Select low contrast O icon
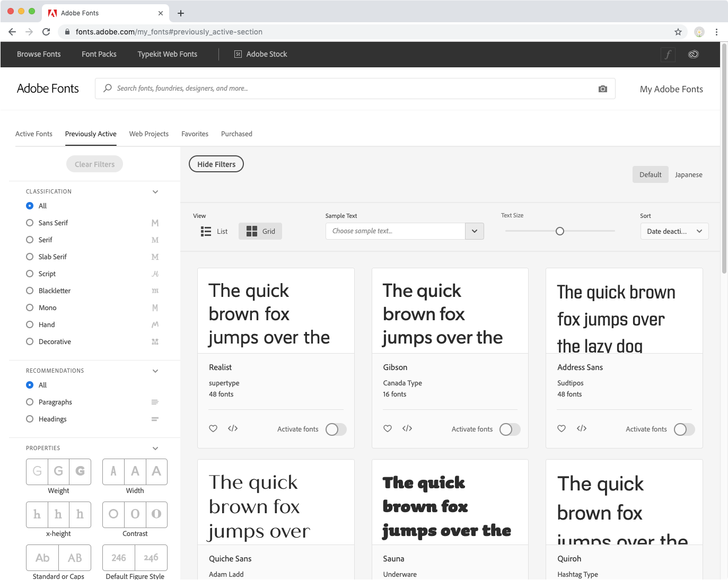 pyautogui.click(x=113, y=514)
